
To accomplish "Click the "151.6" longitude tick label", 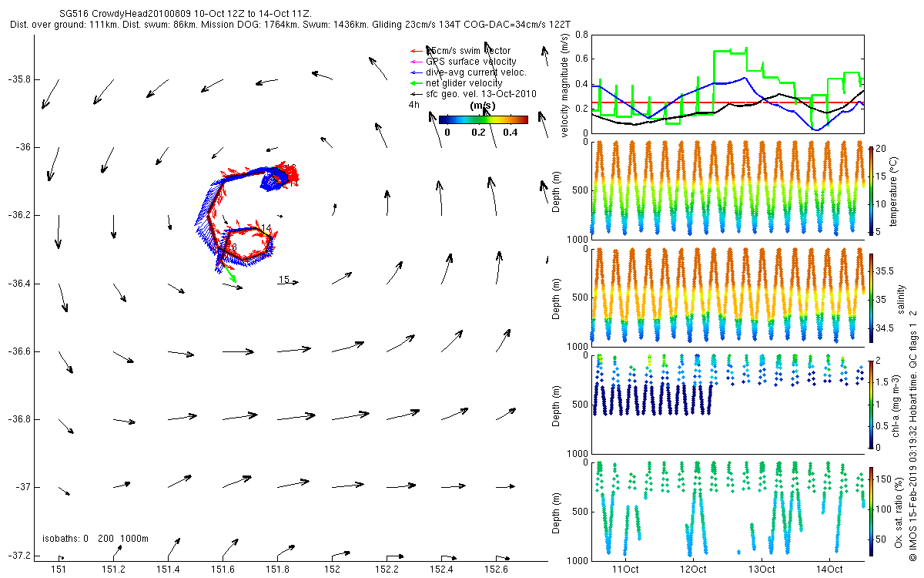I will [x=223, y=570].
